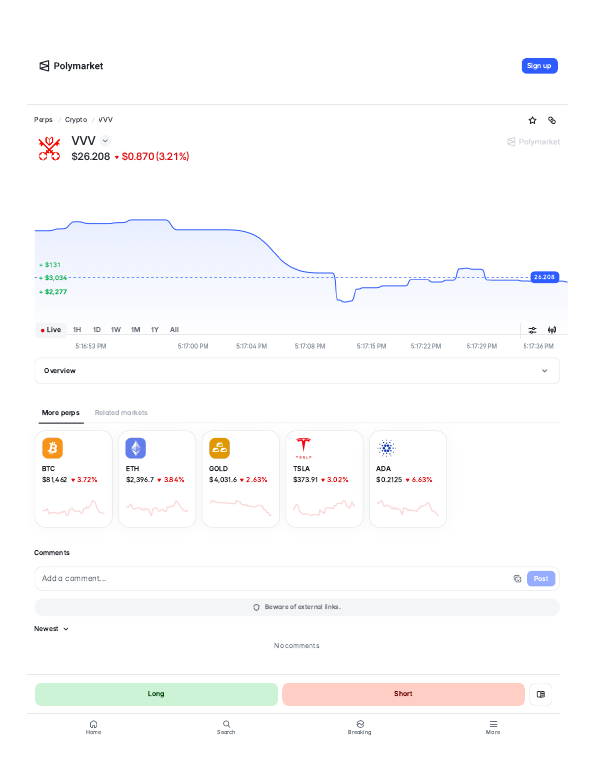Select the 1Y chart range
The width and height of the screenshot is (595, 770).
pos(155,330)
